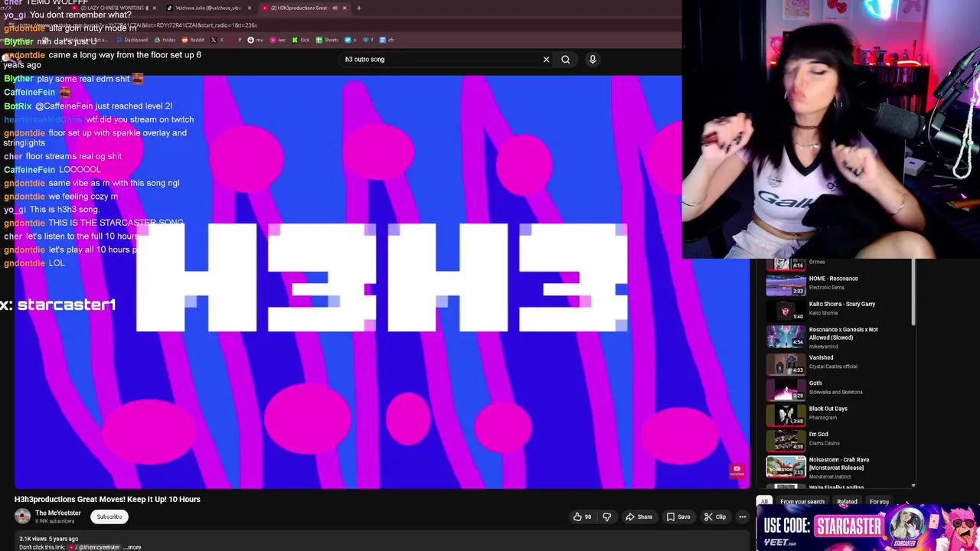Click the video's subscribe watermark icon
Viewport: 980px width, 551px height.
pos(737,471)
